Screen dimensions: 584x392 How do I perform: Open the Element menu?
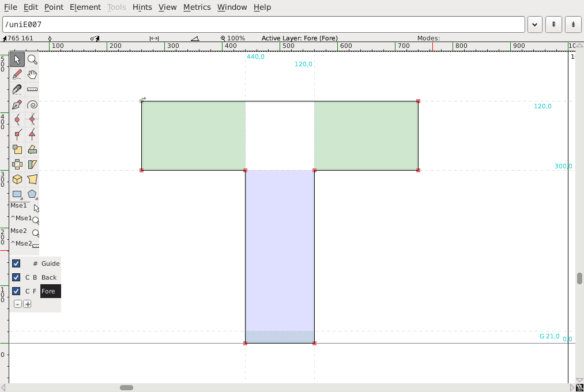pos(85,7)
